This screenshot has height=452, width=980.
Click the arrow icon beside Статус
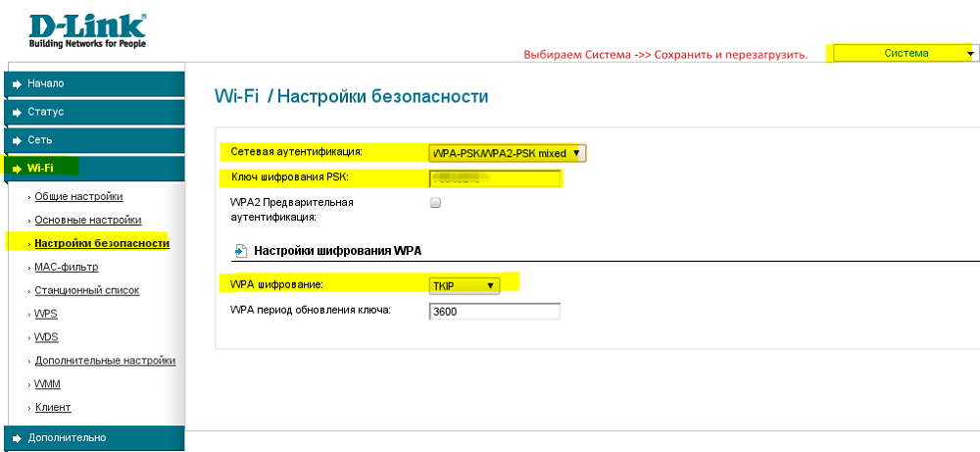coord(17,113)
